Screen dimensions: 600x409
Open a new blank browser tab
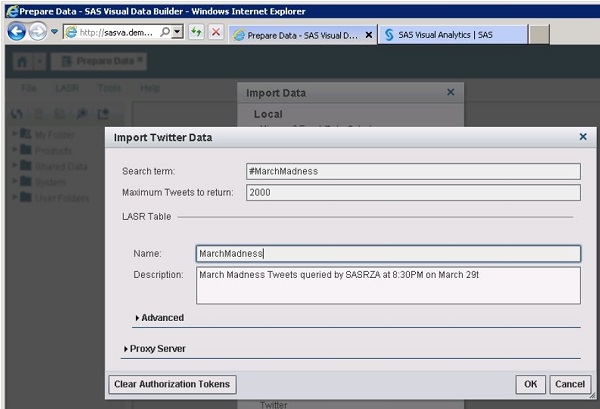pyautogui.click(x=539, y=34)
